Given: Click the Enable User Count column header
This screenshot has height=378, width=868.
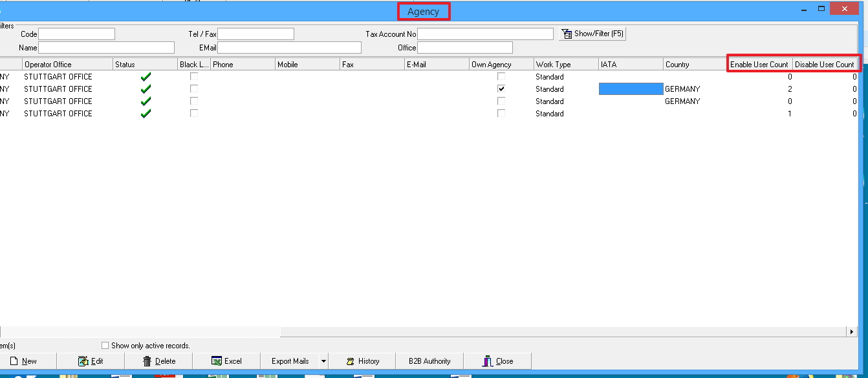Looking at the screenshot, I should pyautogui.click(x=759, y=65).
